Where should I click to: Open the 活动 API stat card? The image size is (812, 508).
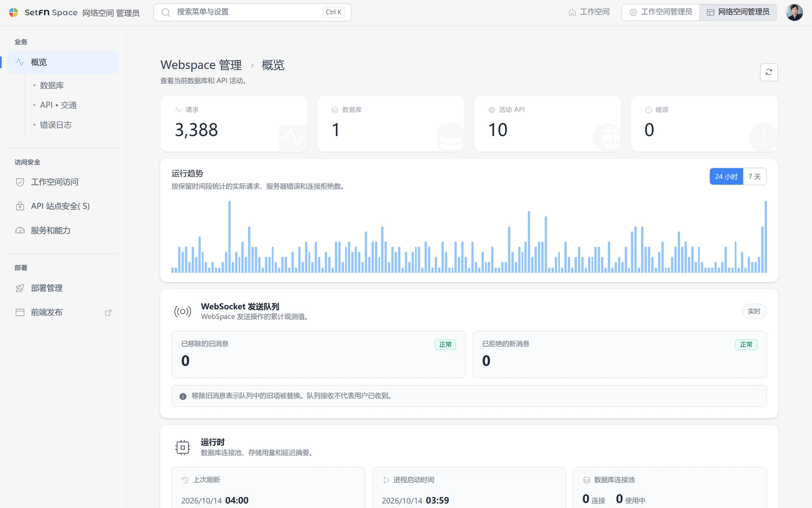click(x=547, y=124)
